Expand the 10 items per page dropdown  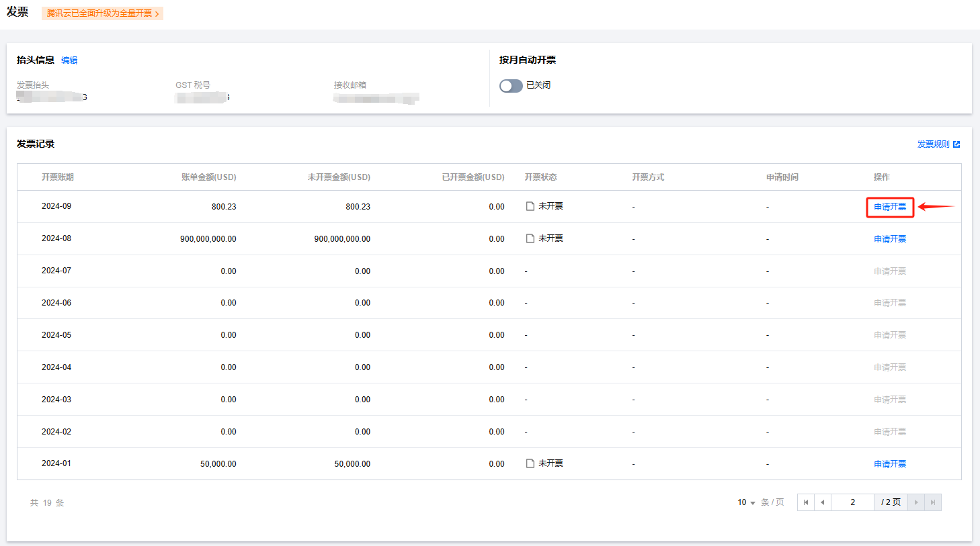(x=746, y=502)
